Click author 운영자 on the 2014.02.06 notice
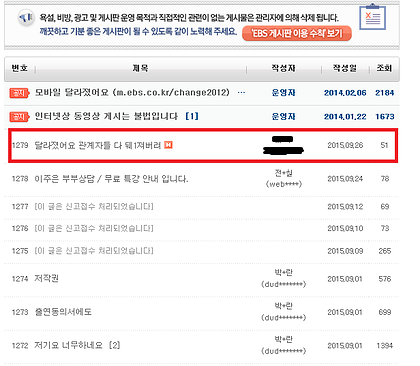Screen dimensions: 420x366 coord(283,93)
